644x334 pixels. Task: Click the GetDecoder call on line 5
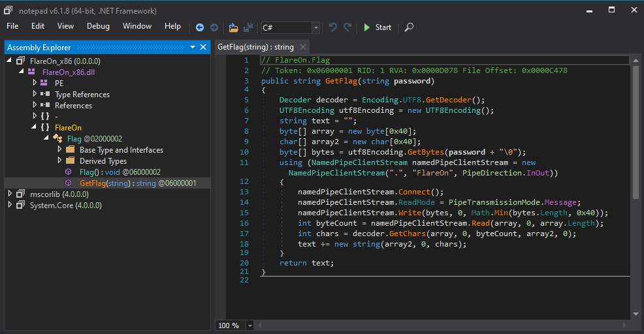[x=449, y=100]
